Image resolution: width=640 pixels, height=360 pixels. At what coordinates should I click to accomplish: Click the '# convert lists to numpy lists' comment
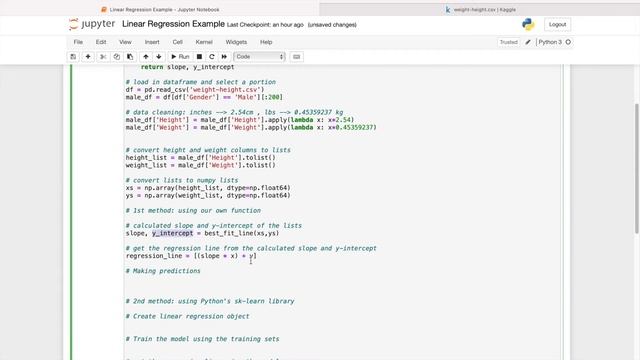tap(182, 180)
